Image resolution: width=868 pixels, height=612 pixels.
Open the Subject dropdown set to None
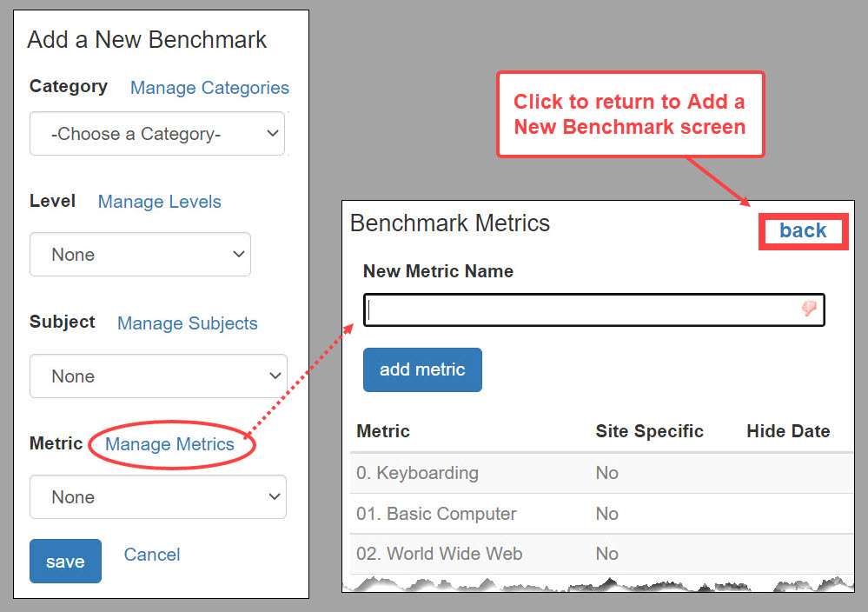click(157, 376)
